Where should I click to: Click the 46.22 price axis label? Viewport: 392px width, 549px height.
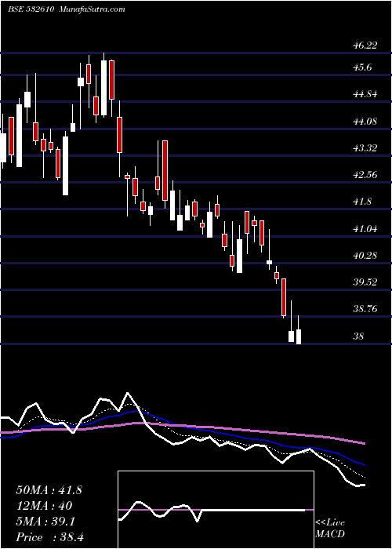365,45
